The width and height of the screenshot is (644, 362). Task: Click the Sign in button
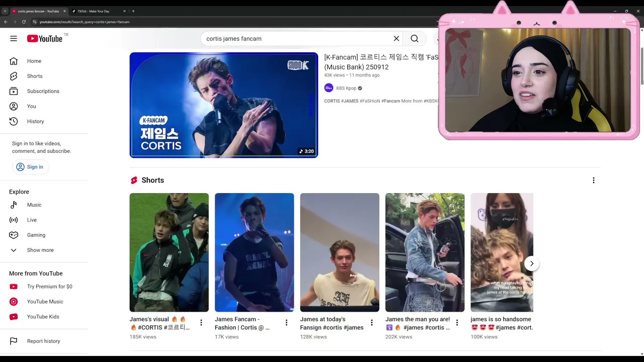[30, 167]
